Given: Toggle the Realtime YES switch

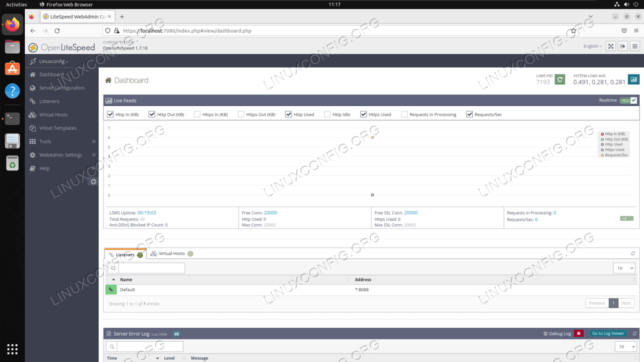Looking at the screenshot, I should tap(628, 100).
